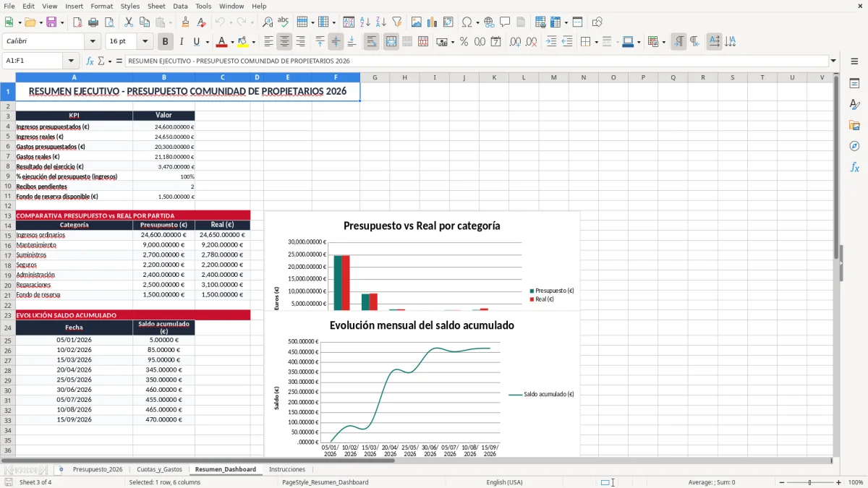Sort ascending
868x488 pixels.
coord(365,22)
